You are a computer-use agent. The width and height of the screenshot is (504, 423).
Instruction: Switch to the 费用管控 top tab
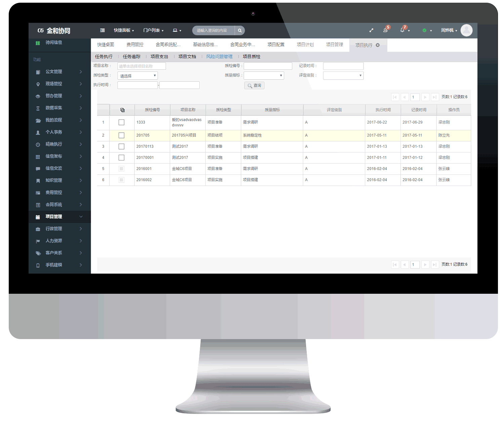point(135,45)
